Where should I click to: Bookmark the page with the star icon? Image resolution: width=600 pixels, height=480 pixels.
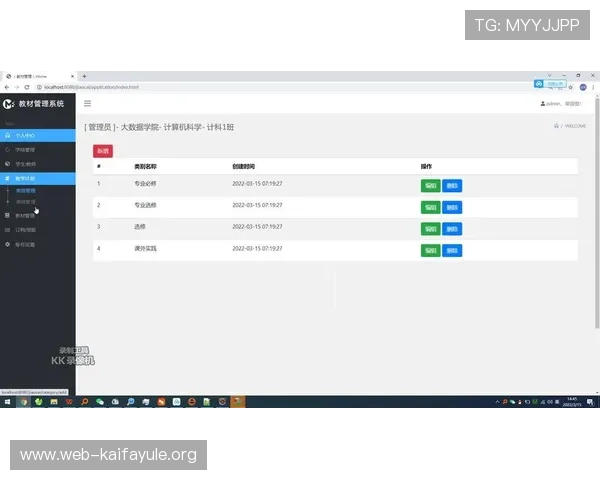(571, 87)
